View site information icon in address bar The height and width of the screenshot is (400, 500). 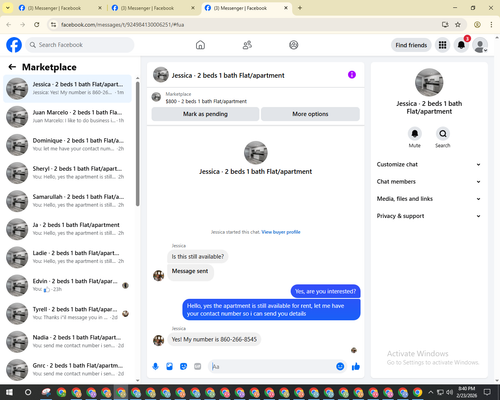pos(53,25)
